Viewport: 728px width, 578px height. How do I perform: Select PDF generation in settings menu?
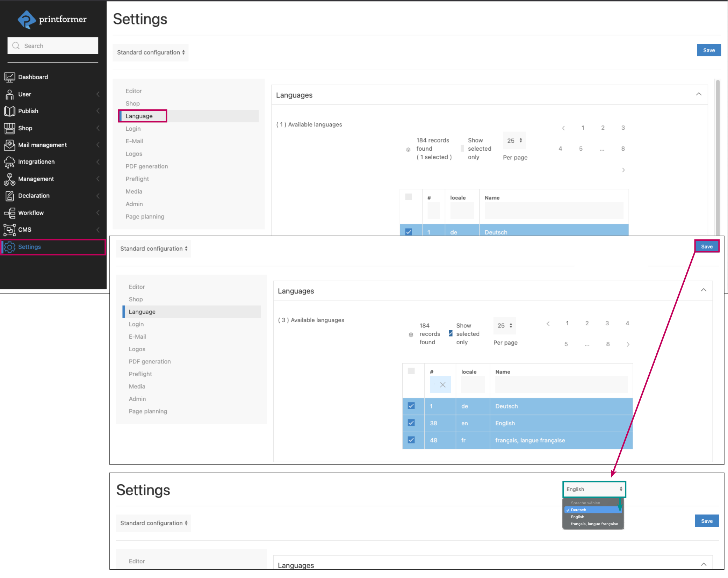[146, 166]
